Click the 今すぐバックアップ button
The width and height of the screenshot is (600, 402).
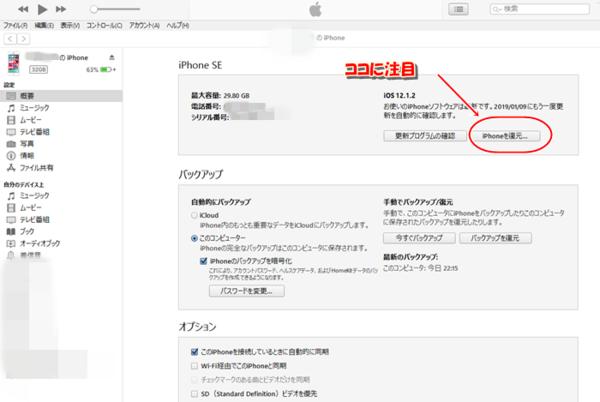coord(419,238)
